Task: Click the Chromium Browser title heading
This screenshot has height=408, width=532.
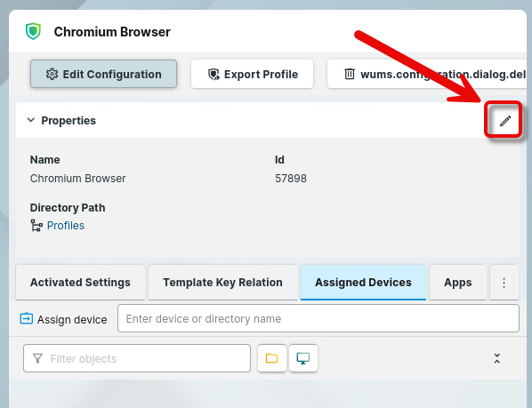Action: pos(112,32)
